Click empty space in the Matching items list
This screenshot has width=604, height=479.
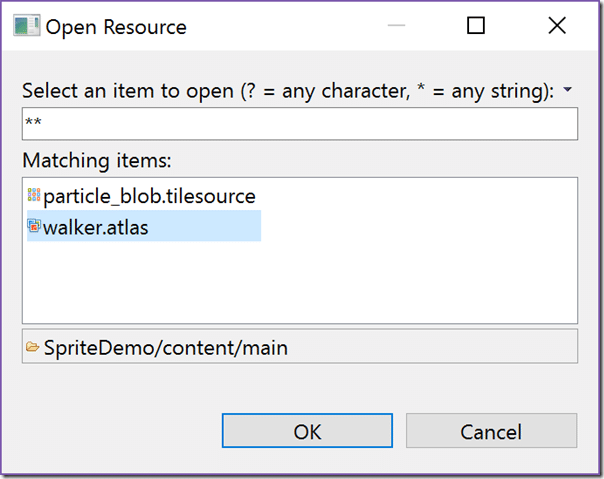(385, 281)
